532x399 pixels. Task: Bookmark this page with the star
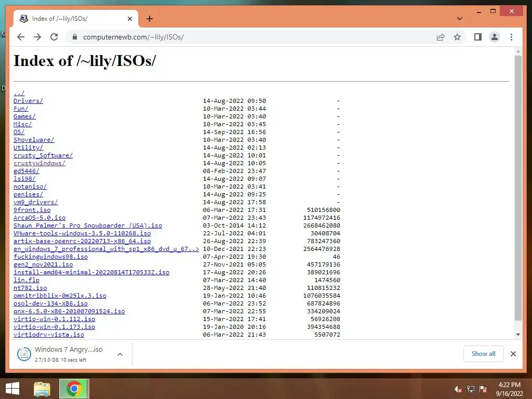point(457,37)
